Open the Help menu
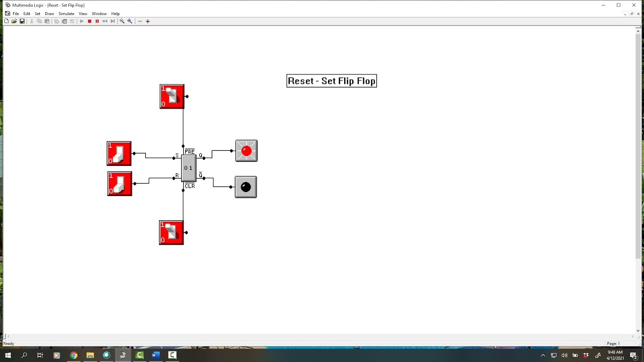The height and width of the screenshot is (362, 644). tap(115, 14)
